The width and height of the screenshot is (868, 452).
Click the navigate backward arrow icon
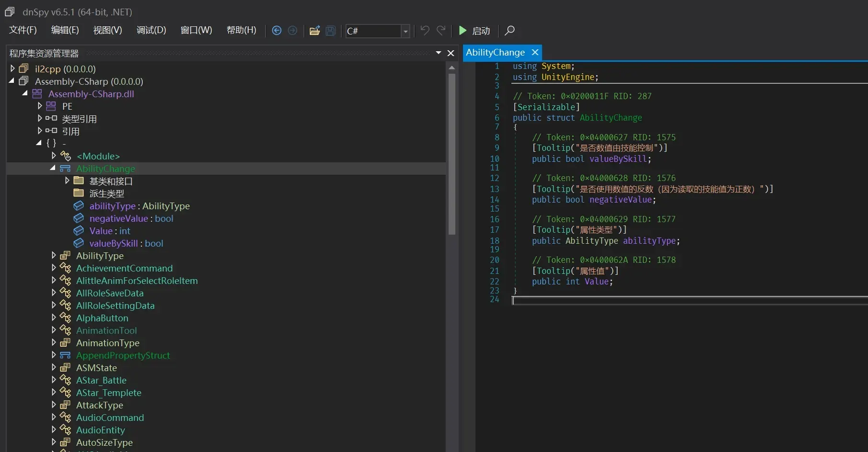pyautogui.click(x=277, y=31)
